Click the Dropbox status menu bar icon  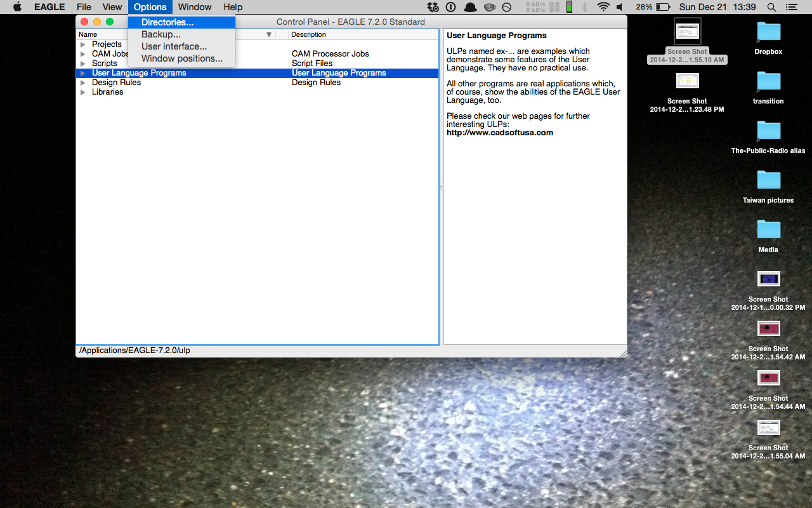tap(433, 7)
